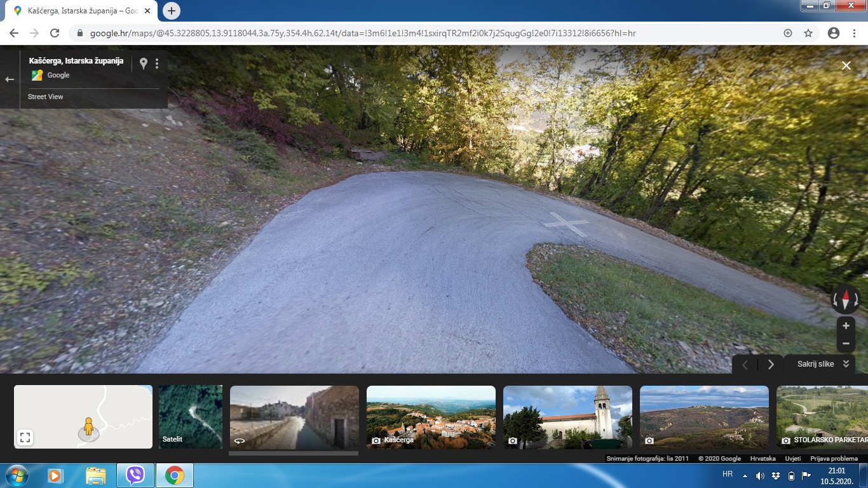Click the Prijava problema link
The width and height of the screenshot is (868, 488).
[x=834, y=458]
